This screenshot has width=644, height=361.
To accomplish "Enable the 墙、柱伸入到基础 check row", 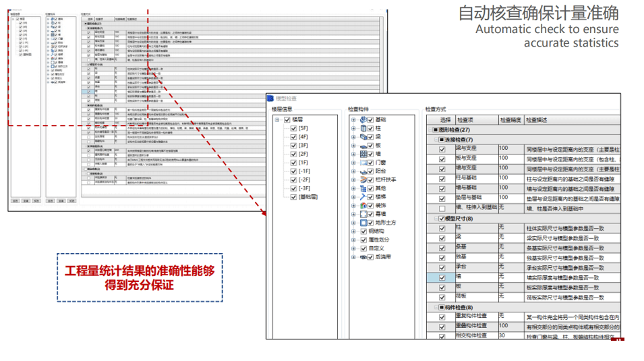I will (x=442, y=208).
